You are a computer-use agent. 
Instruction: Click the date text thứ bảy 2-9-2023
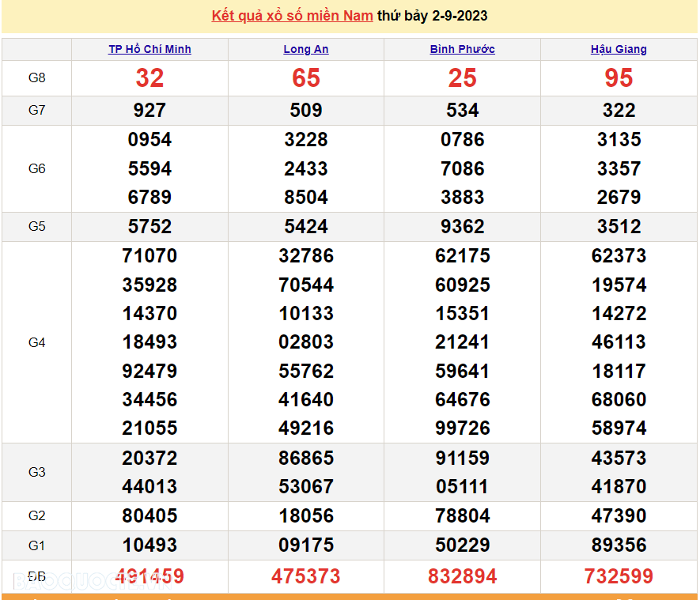433,16
